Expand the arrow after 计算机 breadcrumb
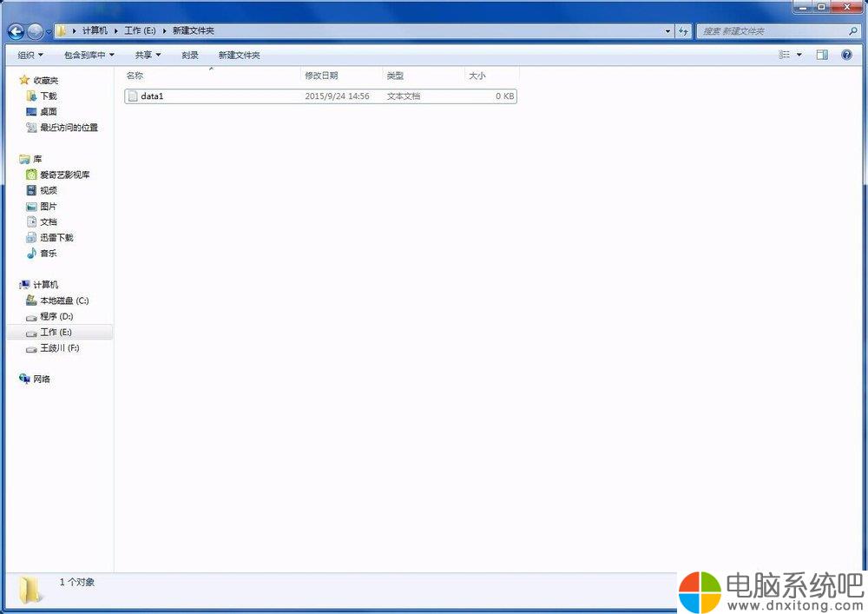The image size is (868, 614). pos(116,31)
